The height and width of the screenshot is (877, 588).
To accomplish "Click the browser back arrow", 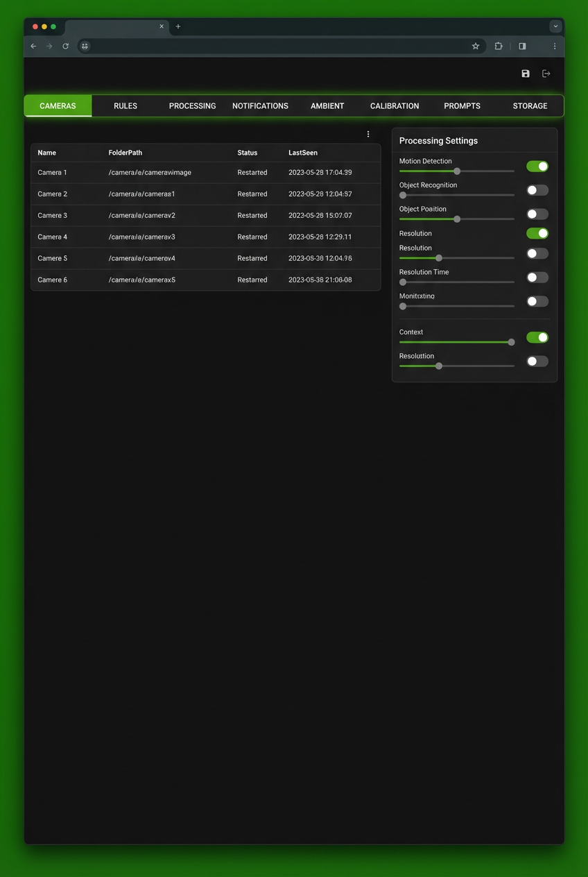I will click(x=33, y=46).
